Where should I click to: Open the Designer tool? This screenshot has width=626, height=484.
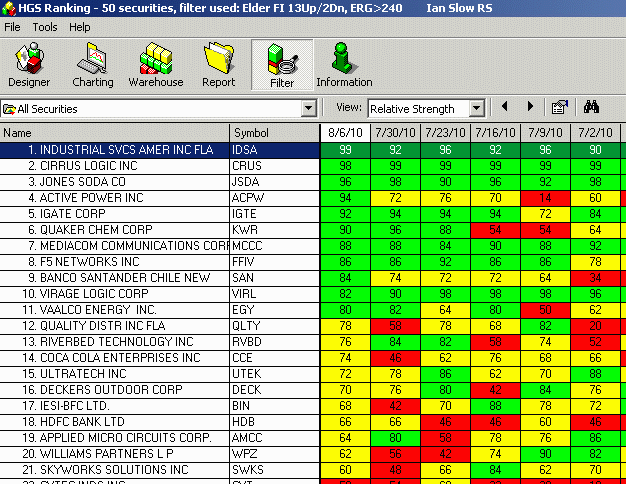29,65
